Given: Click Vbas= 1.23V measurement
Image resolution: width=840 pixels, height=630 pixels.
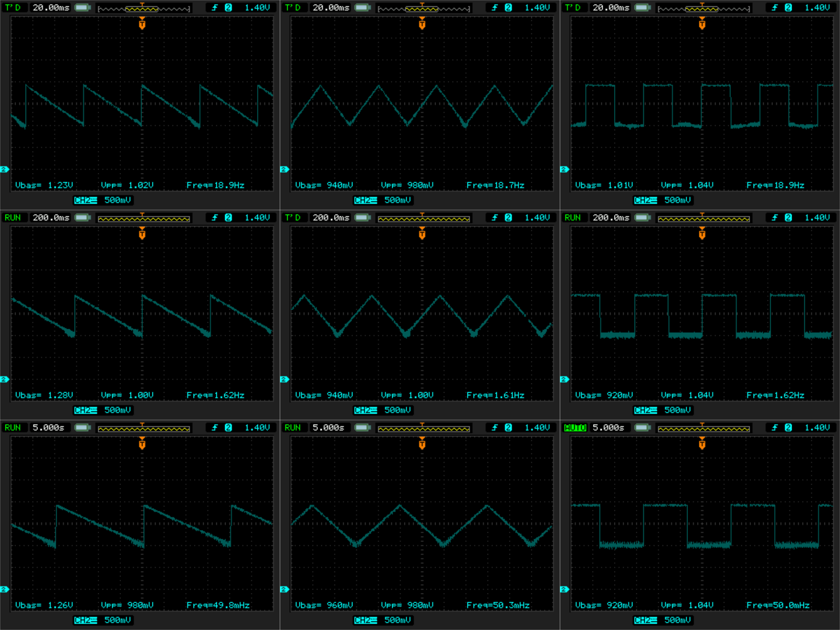Looking at the screenshot, I should pyautogui.click(x=44, y=185).
